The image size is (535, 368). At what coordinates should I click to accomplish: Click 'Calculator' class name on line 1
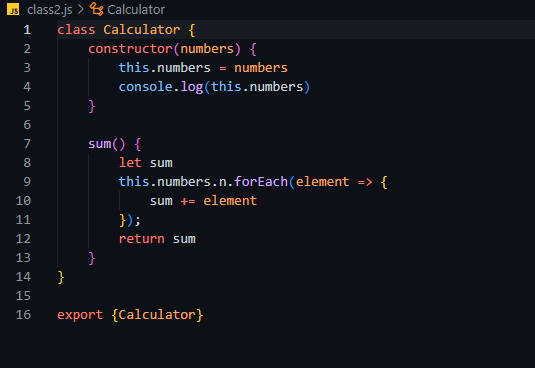[142, 30]
